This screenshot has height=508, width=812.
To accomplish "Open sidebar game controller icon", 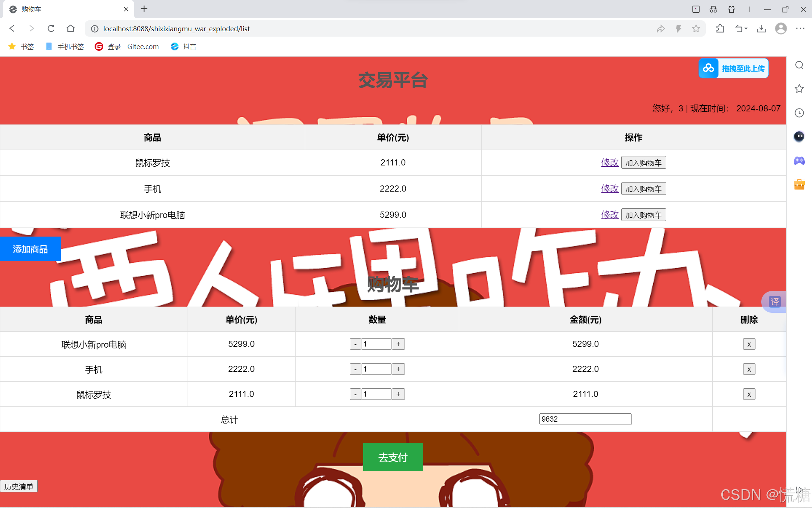I will pyautogui.click(x=799, y=160).
